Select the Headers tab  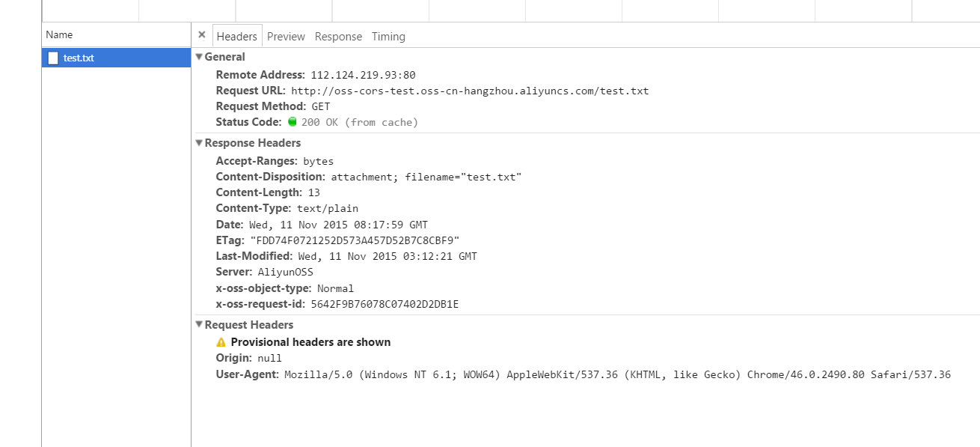pyautogui.click(x=237, y=36)
